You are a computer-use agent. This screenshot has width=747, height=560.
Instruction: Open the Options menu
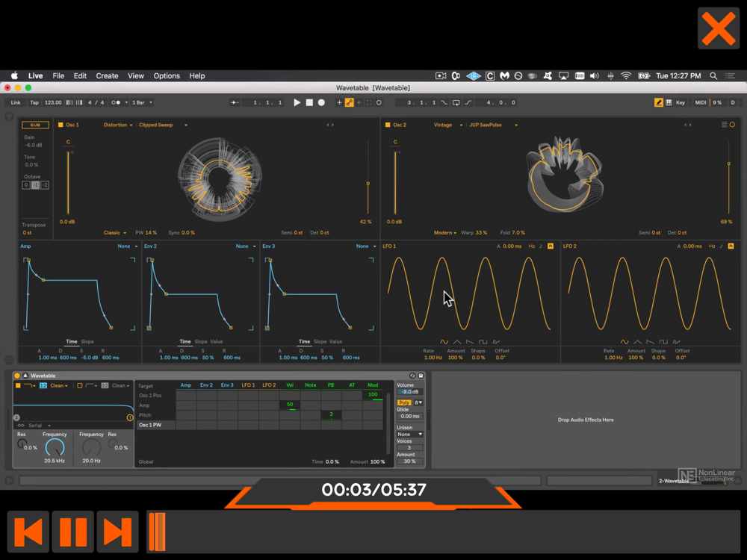[167, 75]
